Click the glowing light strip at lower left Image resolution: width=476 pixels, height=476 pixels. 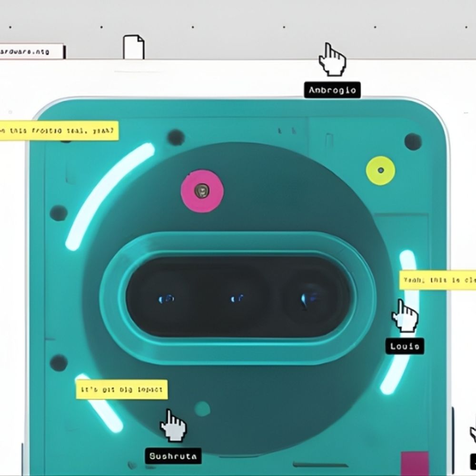pyautogui.click(x=99, y=402)
